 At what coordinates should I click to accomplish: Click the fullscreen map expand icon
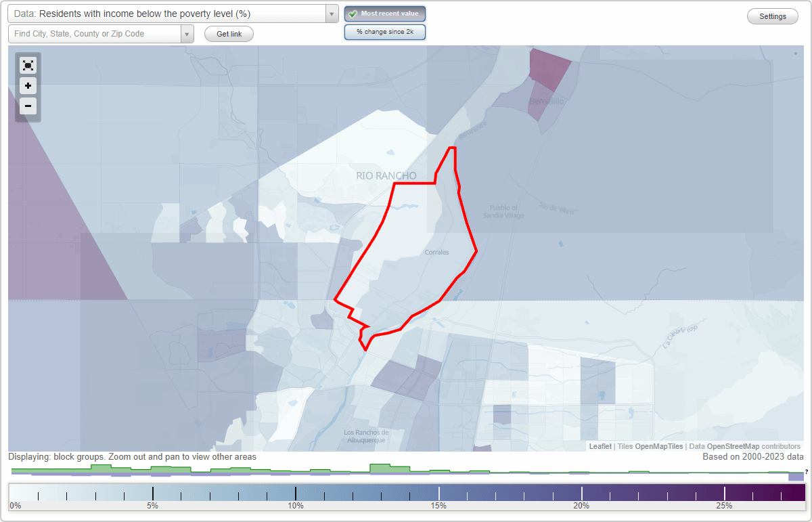point(28,65)
